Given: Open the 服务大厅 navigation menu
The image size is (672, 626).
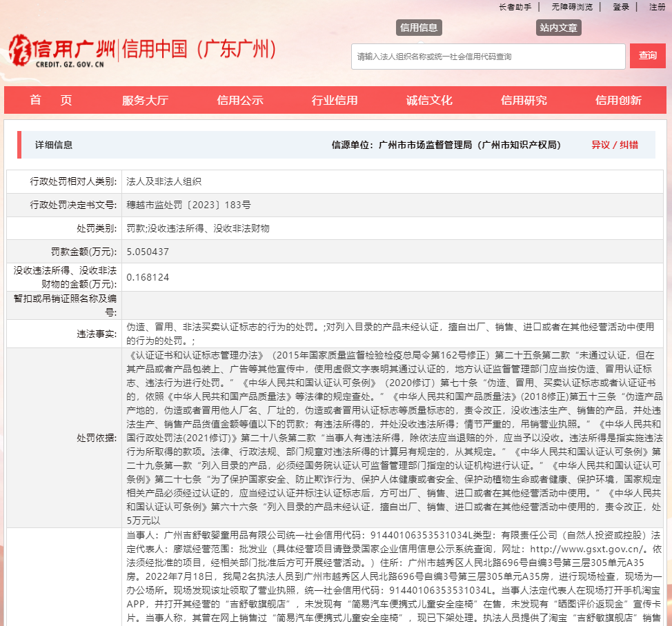Looking at the screenshot, I should tap(146, 100).
